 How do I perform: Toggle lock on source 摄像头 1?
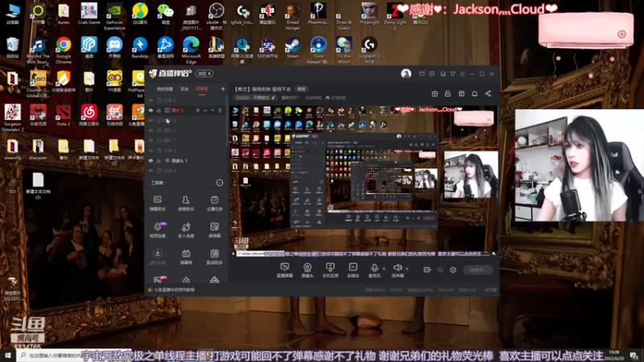coord(159,160)
